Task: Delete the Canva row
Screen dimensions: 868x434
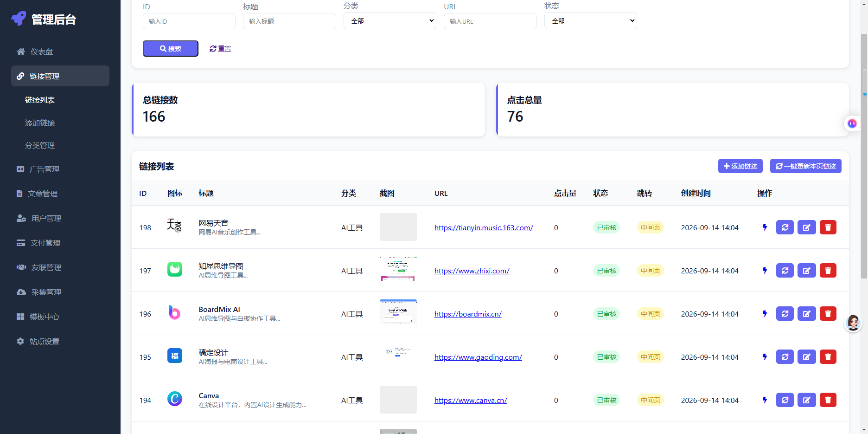Action: point(828,400)
